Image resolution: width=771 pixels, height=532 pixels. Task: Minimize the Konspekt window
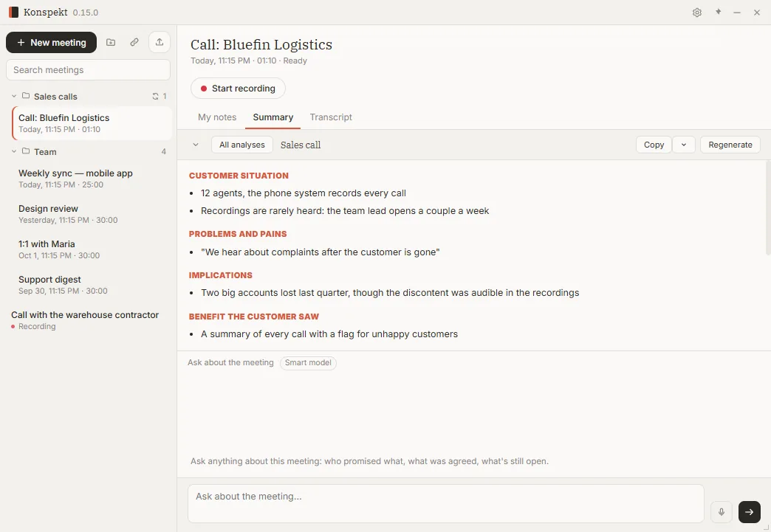736,13
